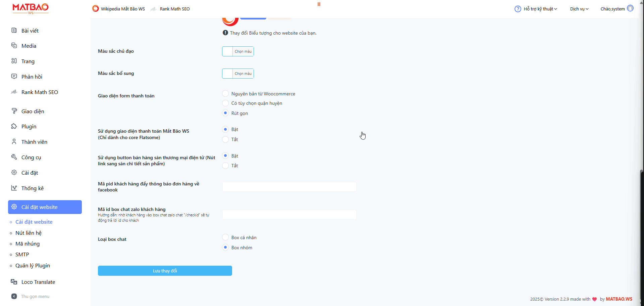Open the Dịch vụ dropdown menu
The width and height of the screenshot is (644, 306).
[x=579, y=9]
